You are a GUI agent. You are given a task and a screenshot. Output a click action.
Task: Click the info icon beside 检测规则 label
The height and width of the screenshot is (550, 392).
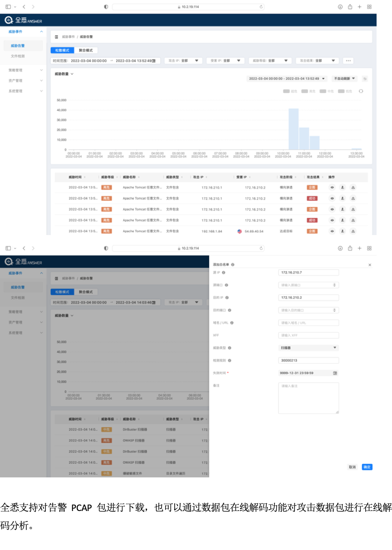tap(230, 360)
